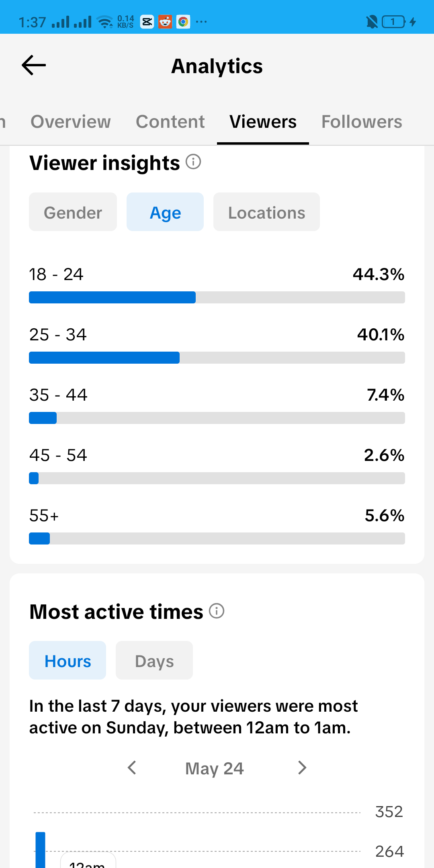
Task: Switch to the Overview tab
Action: [x=71, y=122]
